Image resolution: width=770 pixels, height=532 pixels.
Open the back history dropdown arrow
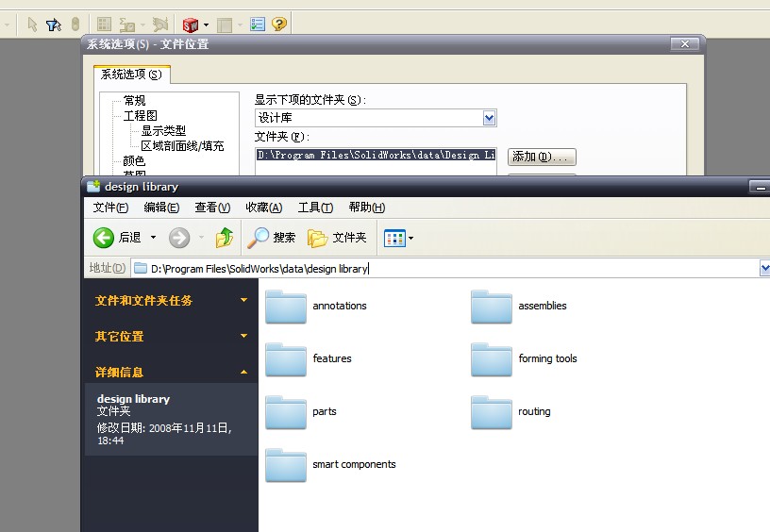click(x=153, y=238)
